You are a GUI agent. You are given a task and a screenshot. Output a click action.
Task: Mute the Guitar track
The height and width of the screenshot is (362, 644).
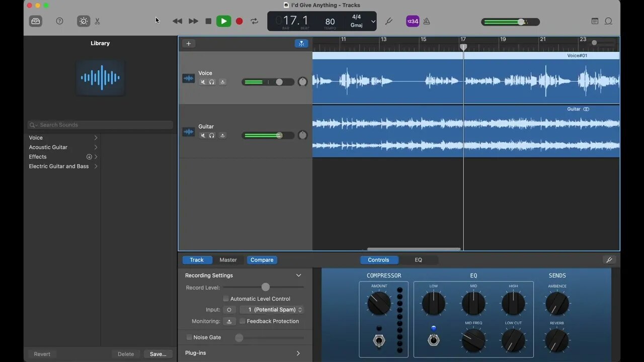pos(203,135)
